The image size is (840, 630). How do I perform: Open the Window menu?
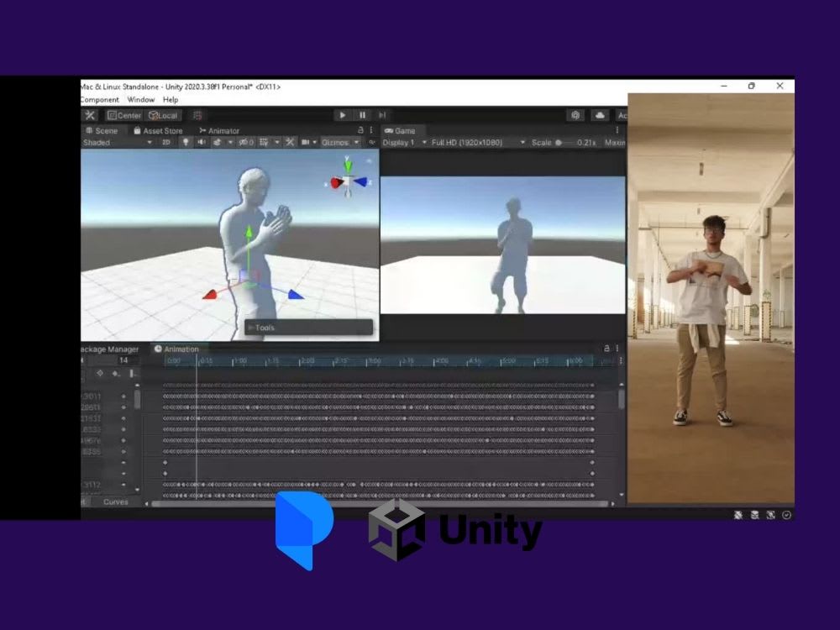pyautogui.click(x=141, y=100)
